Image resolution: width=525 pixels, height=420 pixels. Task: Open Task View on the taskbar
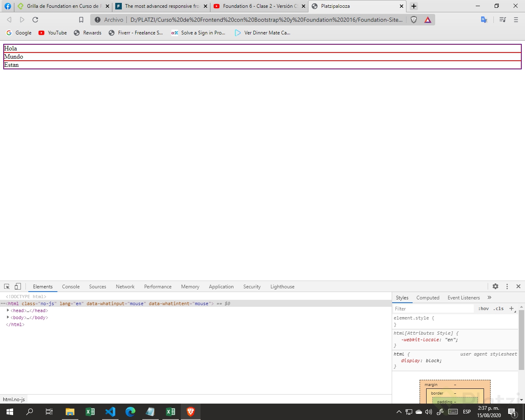[49, 412]
